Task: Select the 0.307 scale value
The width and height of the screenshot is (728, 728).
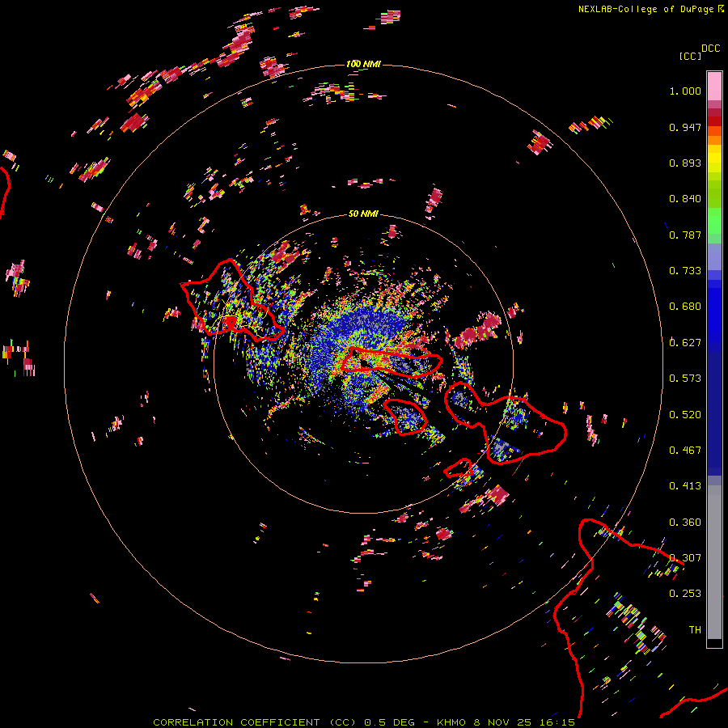Action: (685, 558)
